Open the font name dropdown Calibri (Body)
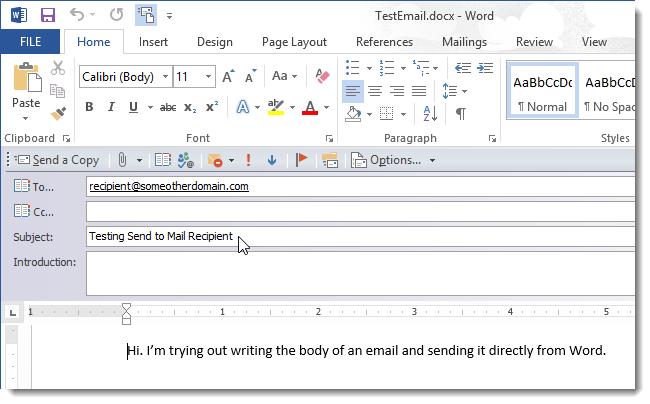The image size is (650, 404). coord(165,77)
